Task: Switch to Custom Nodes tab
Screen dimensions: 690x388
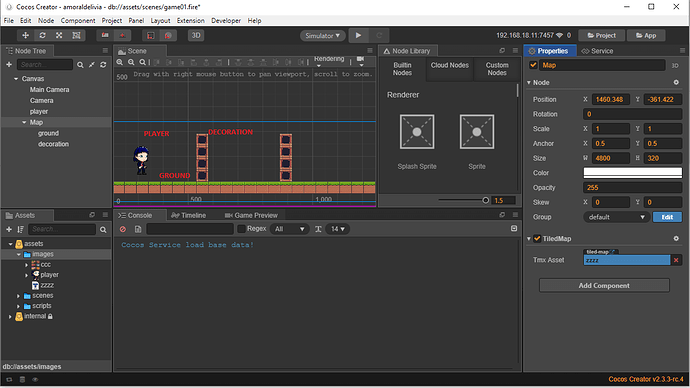Action: (497, 69)
